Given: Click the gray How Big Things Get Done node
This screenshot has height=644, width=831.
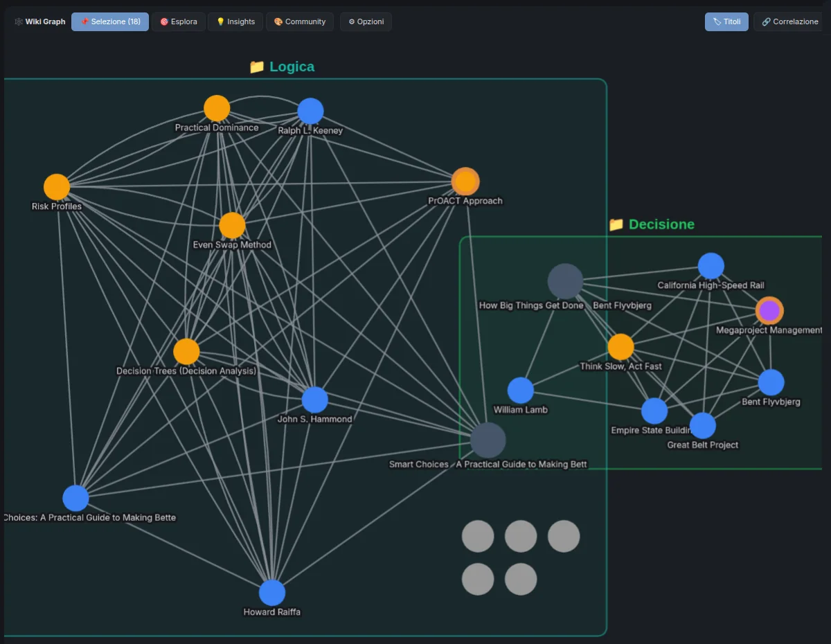Looking at the screenshot, I should point(565,281).
